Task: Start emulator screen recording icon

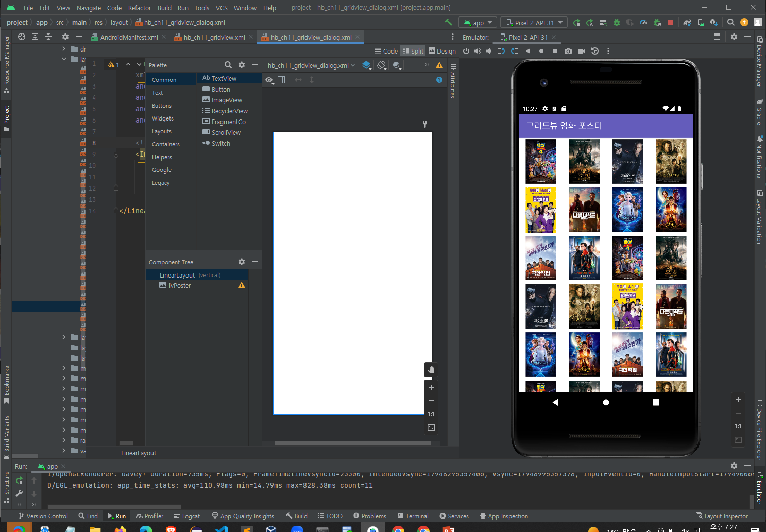Action: tap(581, 51)
